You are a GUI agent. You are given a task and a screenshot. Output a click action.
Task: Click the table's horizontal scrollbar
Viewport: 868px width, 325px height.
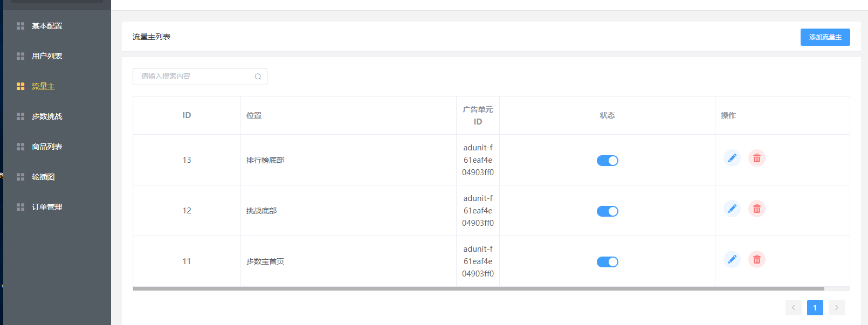[479, 289]
